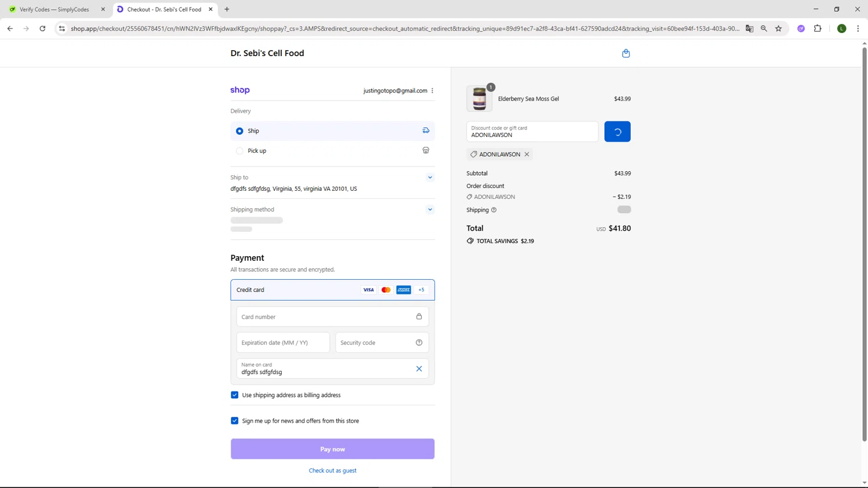Click the justingotopo@gmail.com email
The height and width of the screenshot is (488, 868).
(x=395, y=91)
